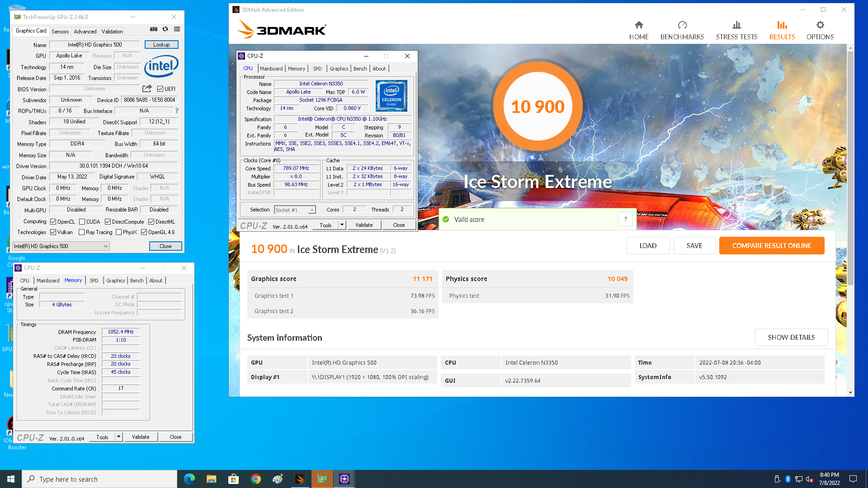Switch to the Sensors tab in GPU-Z
Viewport: 868px width, 488px height.
60,32
